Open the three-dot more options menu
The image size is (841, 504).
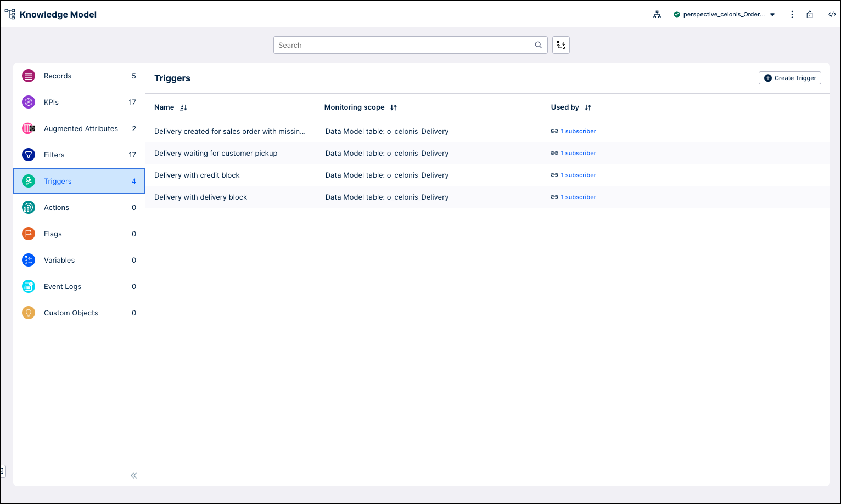[792, 15]
